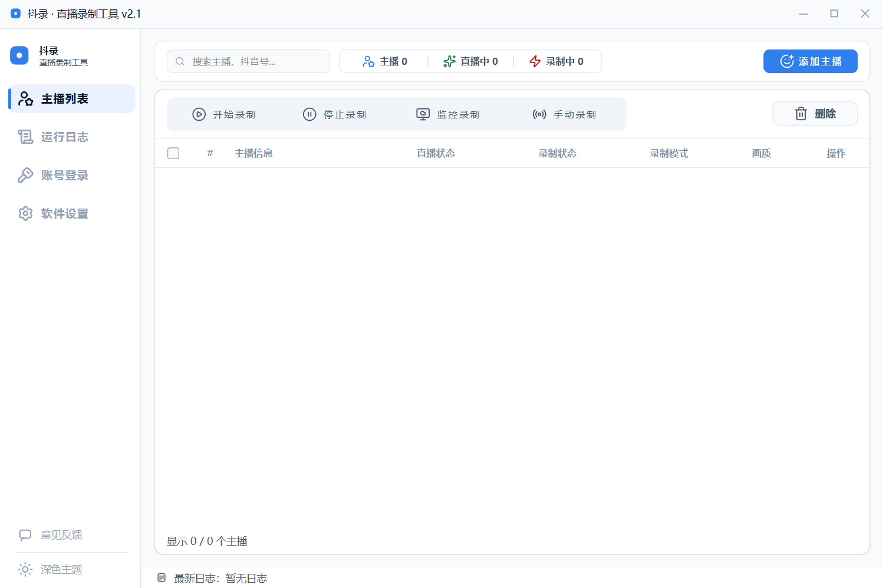Click the 操作 column header

pos(836,153)
